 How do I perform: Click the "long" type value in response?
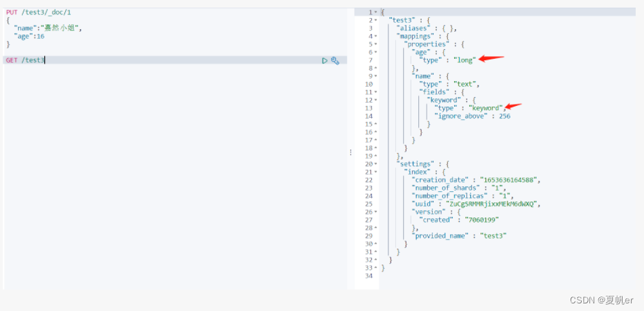tap(465, 60)
